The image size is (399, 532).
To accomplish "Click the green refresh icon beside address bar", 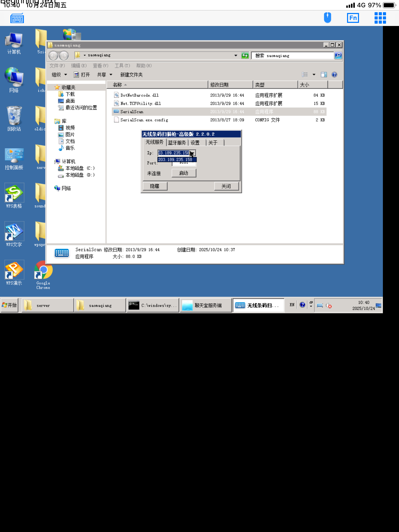I will coord(245,55).
